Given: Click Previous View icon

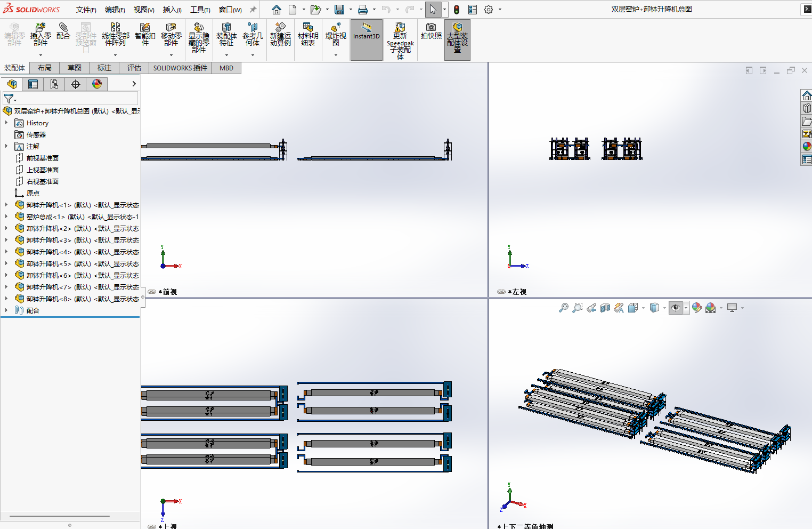Looking at the screenshot, I should tap(591, 308).
